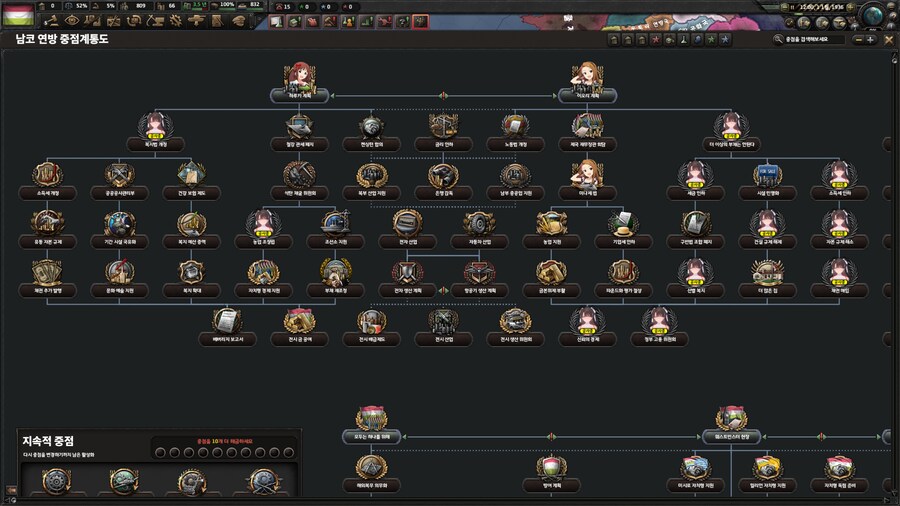This screenshot has height=506, width=900.
Task: Click the focus search input field
Action: point(814,40)
